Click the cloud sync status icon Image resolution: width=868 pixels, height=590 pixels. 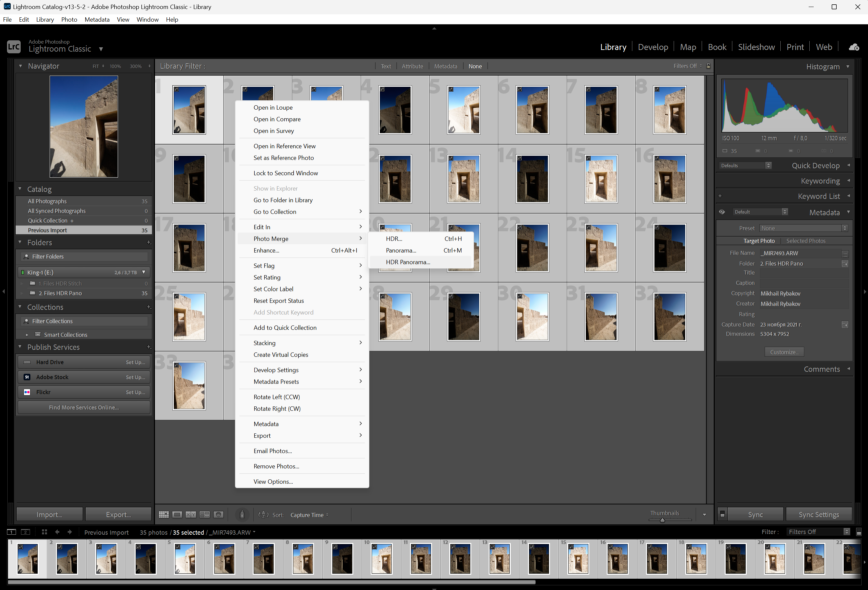point(854,47)
